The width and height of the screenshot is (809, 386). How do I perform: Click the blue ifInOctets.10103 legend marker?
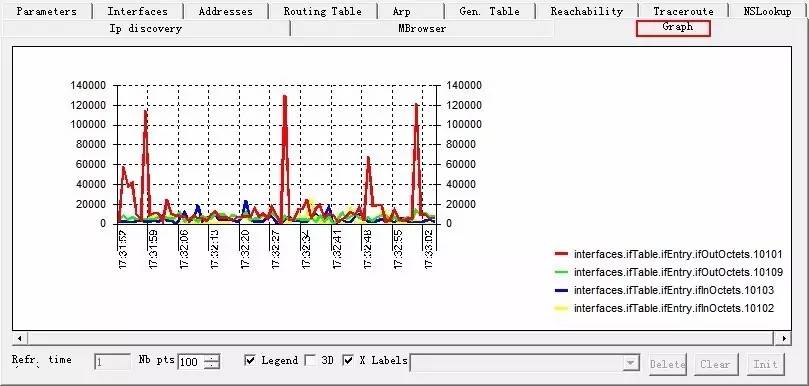[x=561, y=290]
